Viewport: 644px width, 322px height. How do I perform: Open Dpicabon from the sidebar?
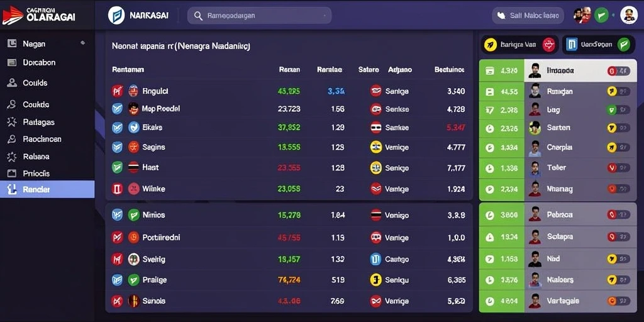coord(39,62)
